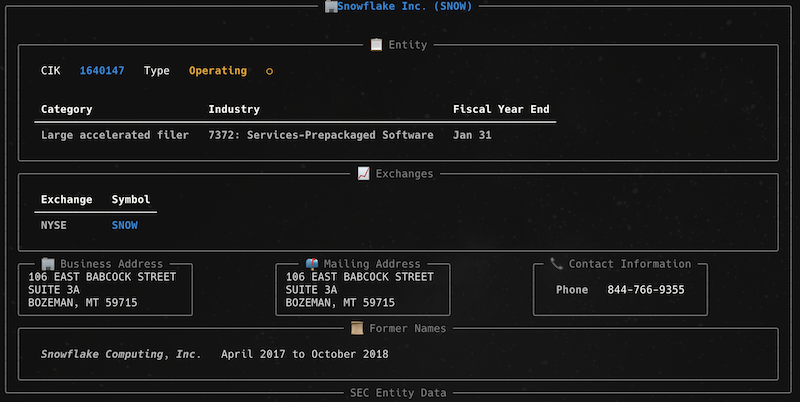Select 7372: Services-Prepackaged Software cell
This screenshot has height=402, width=800.
[x=321, y=135]
